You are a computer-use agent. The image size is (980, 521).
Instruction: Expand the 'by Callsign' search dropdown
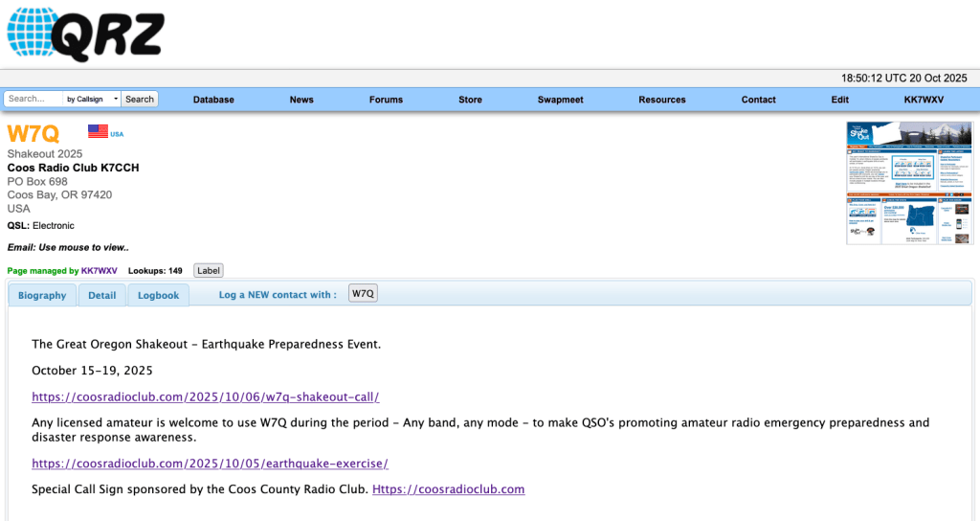point(92,99)
